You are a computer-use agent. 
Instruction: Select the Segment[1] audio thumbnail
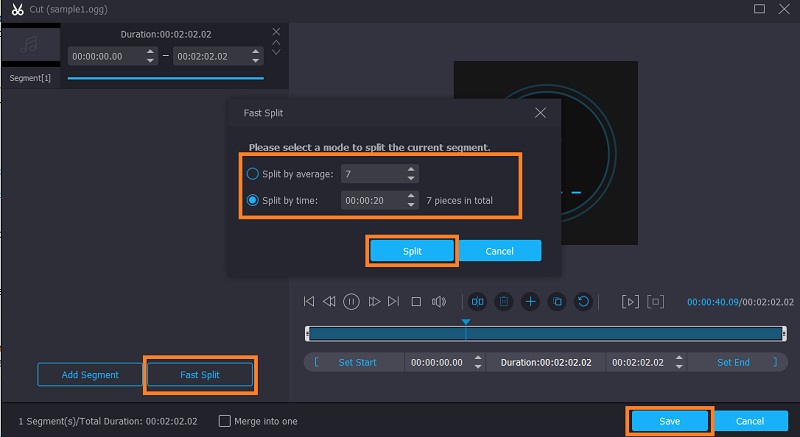(x=30, y=44)
